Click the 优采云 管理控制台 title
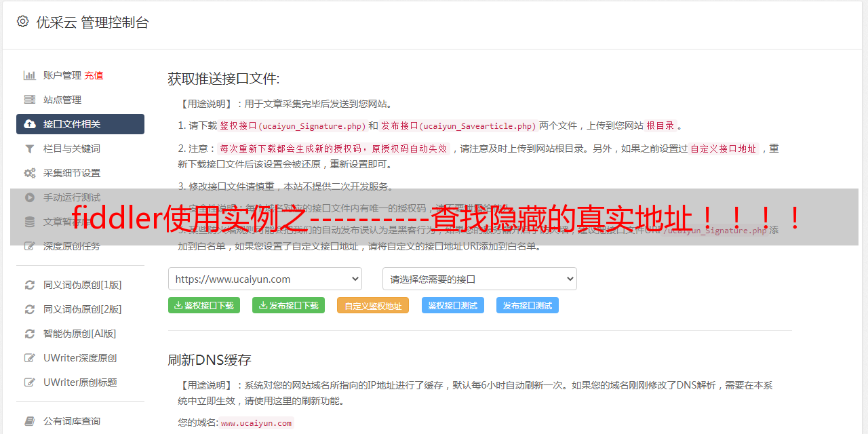The image size is (868, 434). [92, 22]
